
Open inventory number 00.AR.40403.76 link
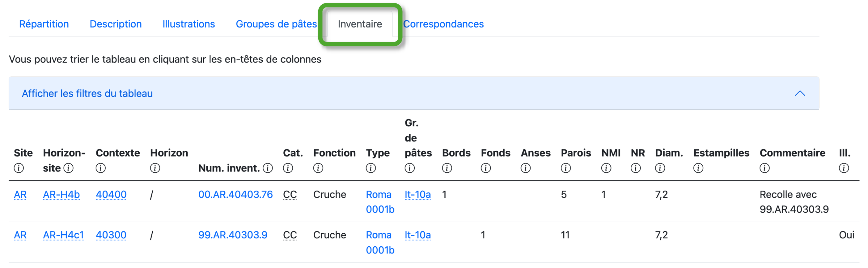point(235,194)
